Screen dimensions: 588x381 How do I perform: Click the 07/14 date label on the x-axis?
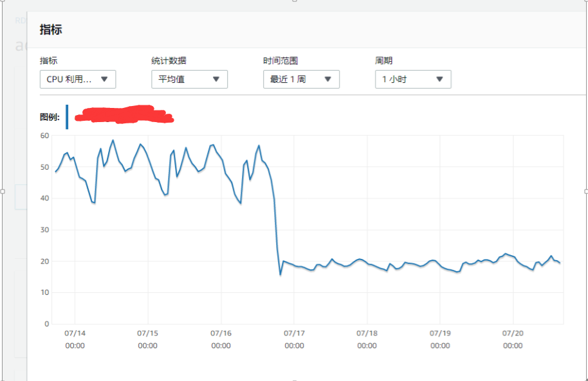[x=75, y=333]
